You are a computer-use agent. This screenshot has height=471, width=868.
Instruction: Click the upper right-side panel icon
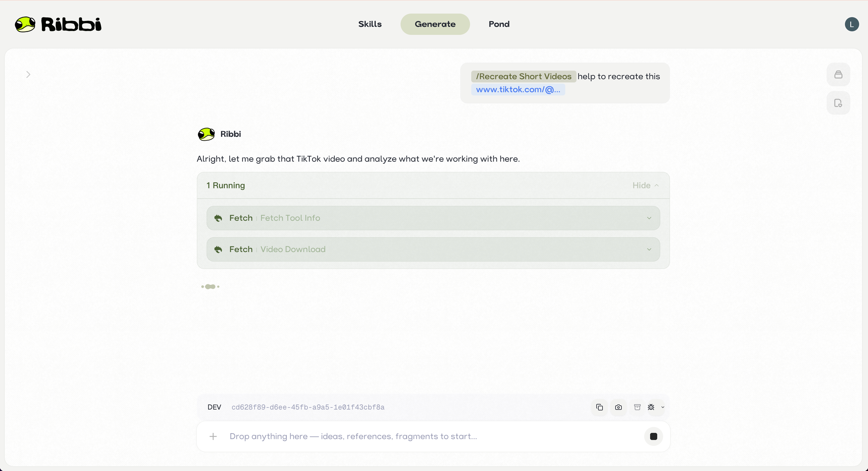coord(838,74)
